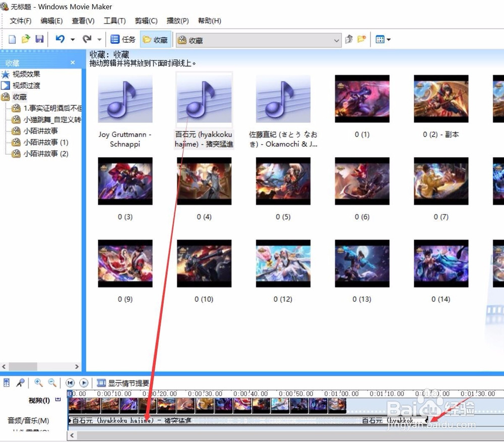Select the 小陌讲故事 collection
504x442 pixels.
40,131
